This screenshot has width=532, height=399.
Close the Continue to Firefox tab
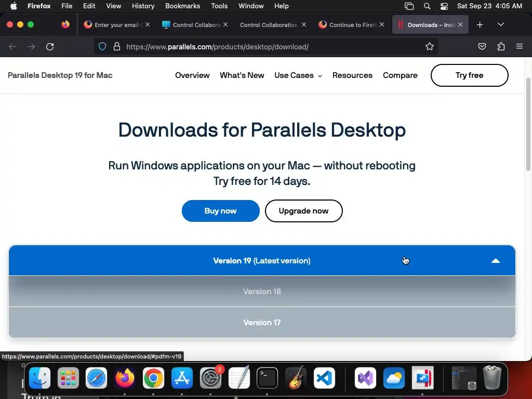coord(382,24)
